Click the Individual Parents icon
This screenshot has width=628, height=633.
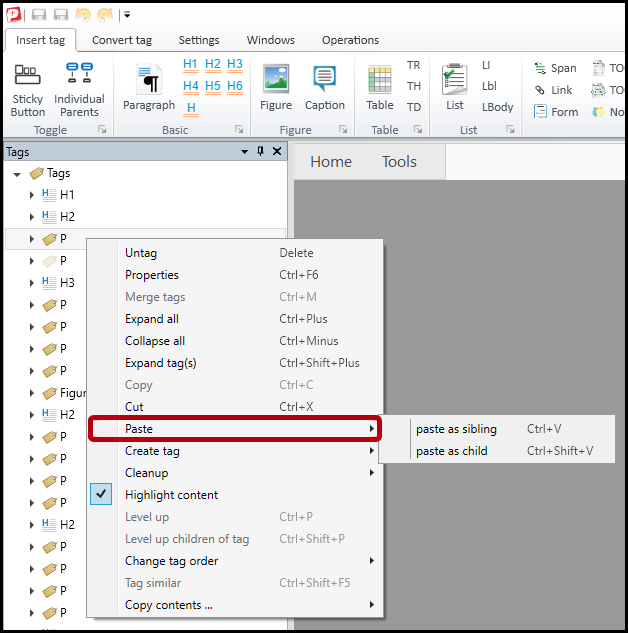coord(80,73)
